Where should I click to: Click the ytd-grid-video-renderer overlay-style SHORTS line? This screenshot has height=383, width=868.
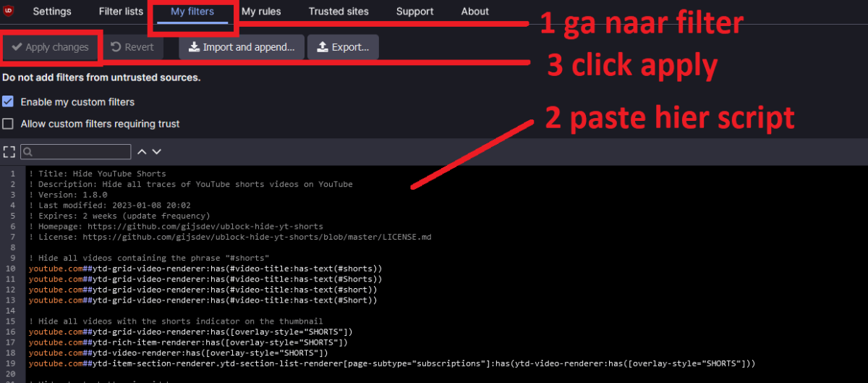click(191, 332)
